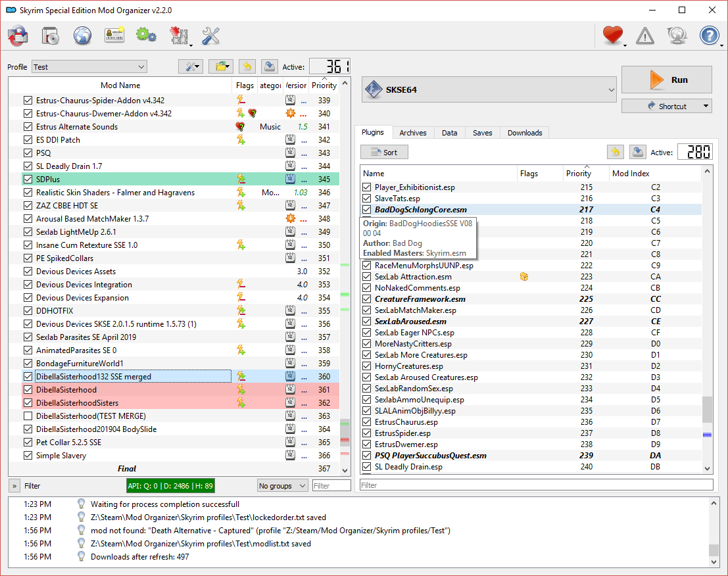Viewport: 728px width, 576px height.
Task: Open the wrench list options dropdown
Action: (x=190, y=67)
